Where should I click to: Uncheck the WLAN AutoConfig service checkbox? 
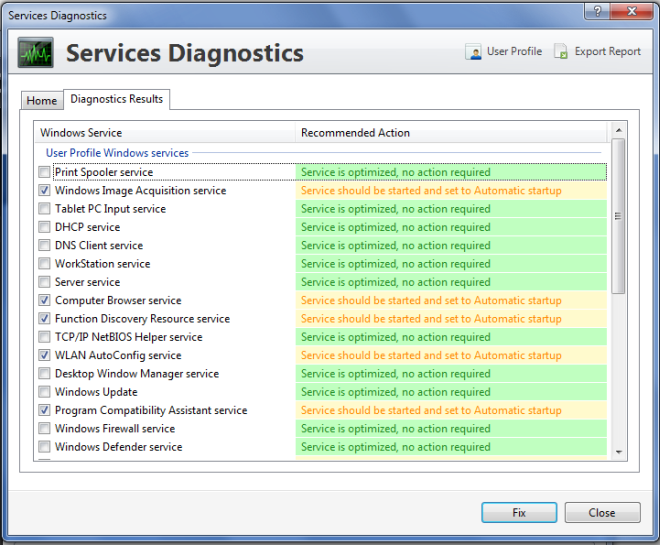click(44, 355)
